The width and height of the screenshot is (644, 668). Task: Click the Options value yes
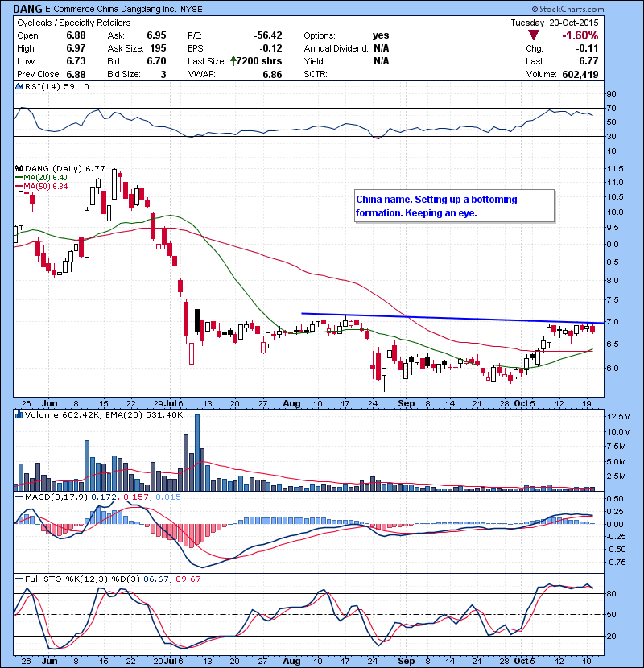pos(381,35)
